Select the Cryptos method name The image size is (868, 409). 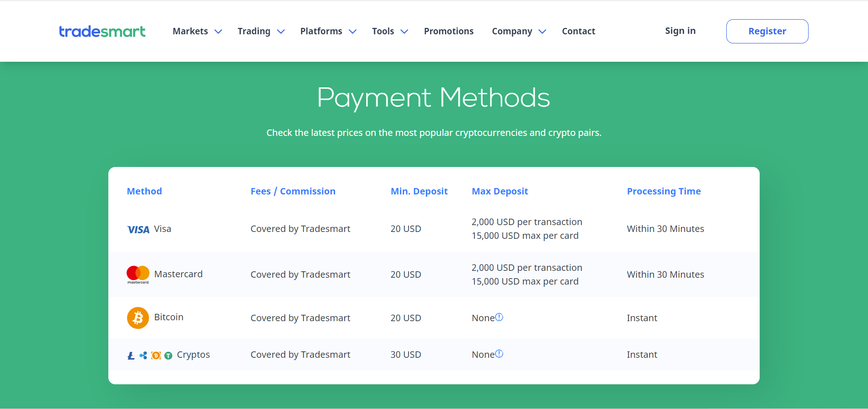click(x=193, y=355)
